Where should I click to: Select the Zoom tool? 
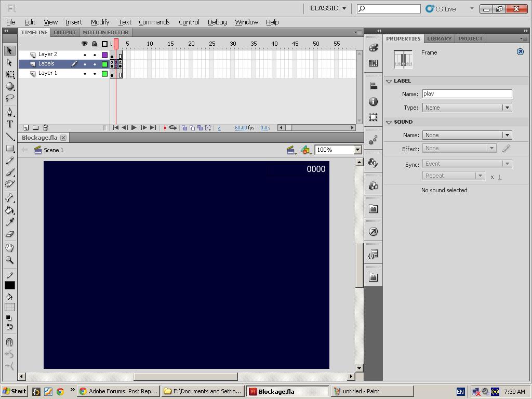[9, 260]
